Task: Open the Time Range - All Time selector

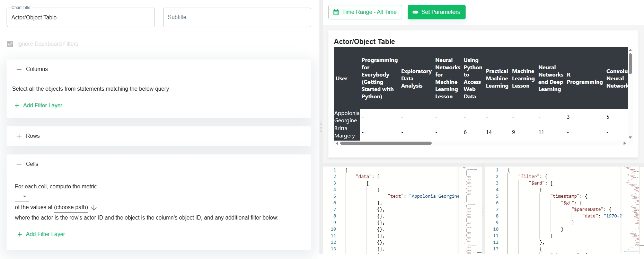Action: tap(365, 12)
